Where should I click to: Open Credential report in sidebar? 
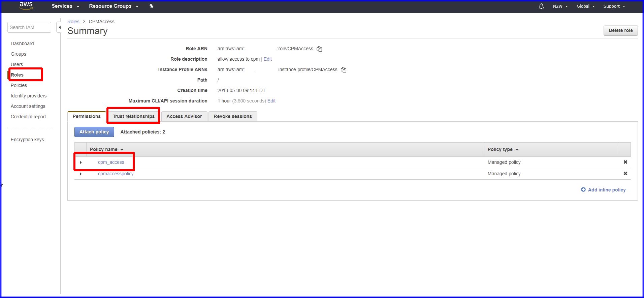point(28,117)
